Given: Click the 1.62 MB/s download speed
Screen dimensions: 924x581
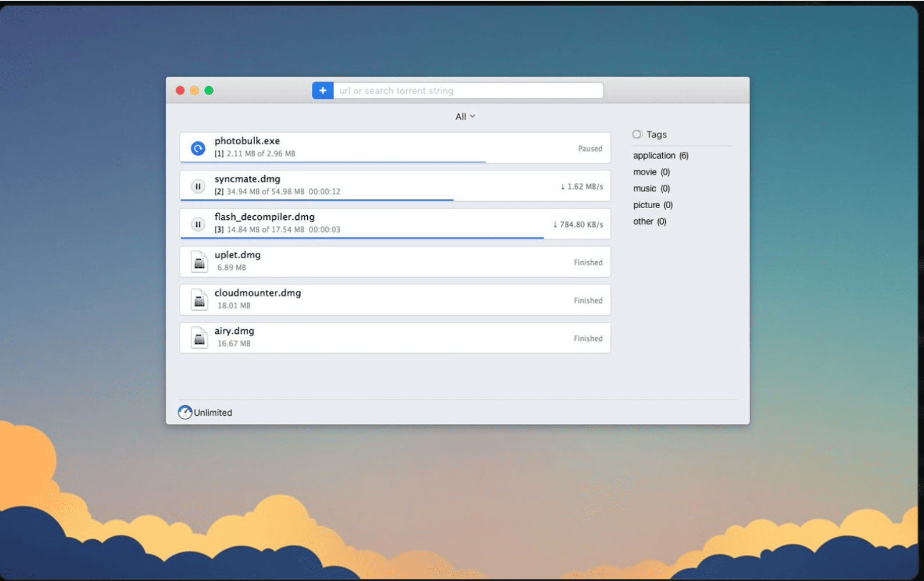Looking at the screenshot, I should 582,187.
